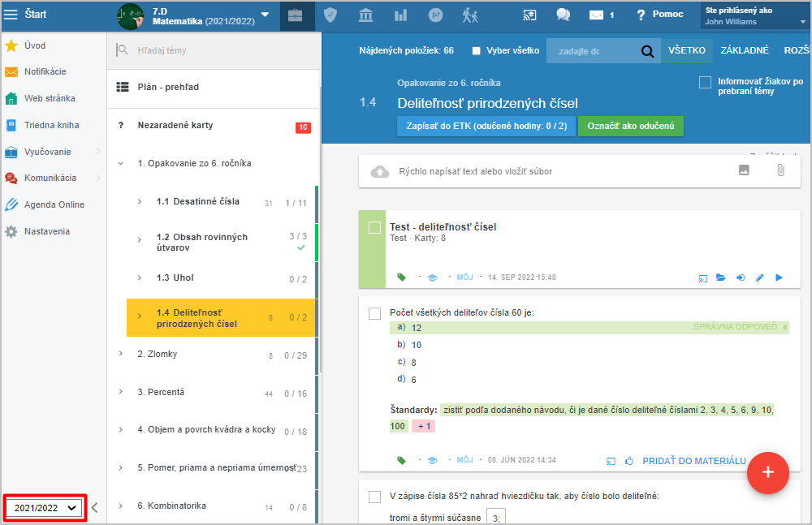Click the Hľadaj témy search field

tap(214, 50)
